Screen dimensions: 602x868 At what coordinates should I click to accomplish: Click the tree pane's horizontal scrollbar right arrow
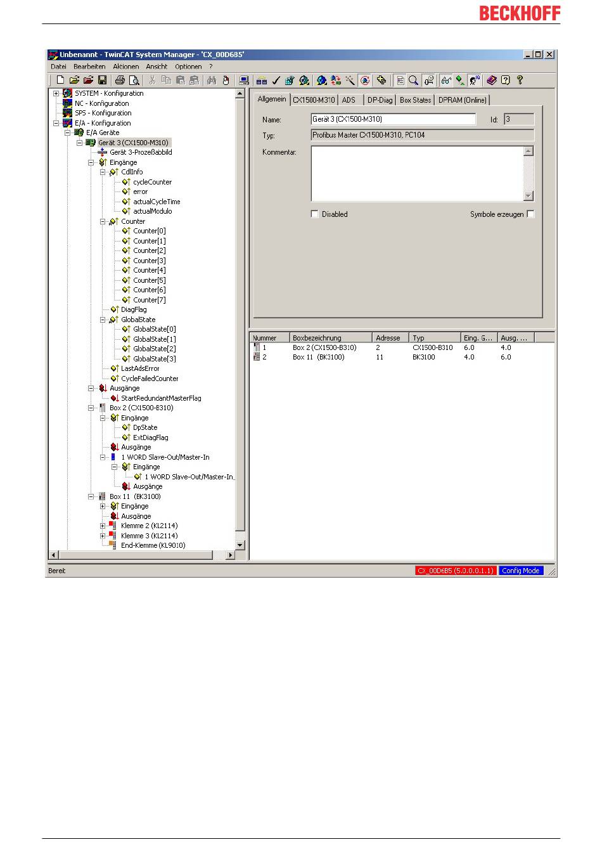pyautogui.click(x=230, y=555)
